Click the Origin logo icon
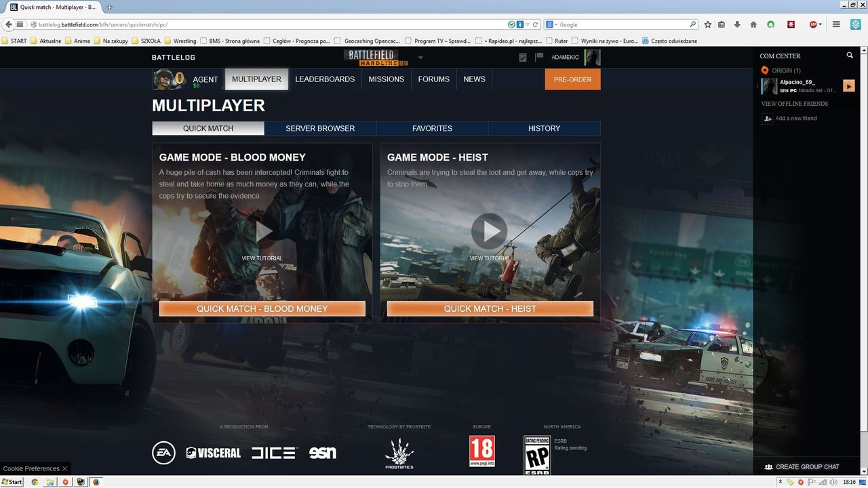868x488 pixels. (765, 70)
